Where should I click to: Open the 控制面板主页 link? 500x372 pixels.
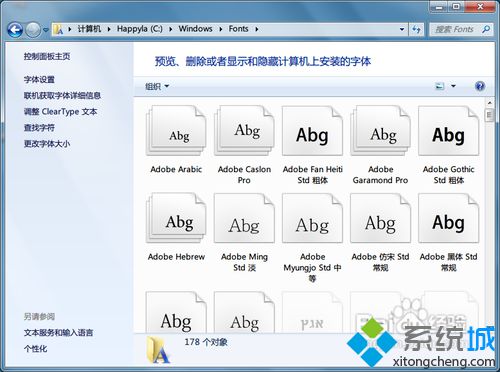(x=47, y=56)
